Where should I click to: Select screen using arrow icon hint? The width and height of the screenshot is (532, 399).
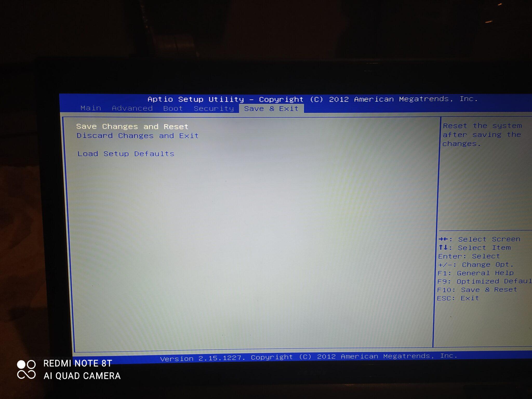coord(445,239)
